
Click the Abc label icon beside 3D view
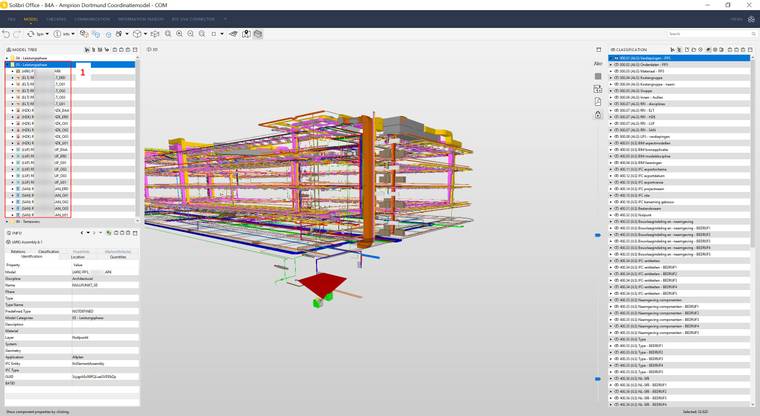[x=598, y=64]
